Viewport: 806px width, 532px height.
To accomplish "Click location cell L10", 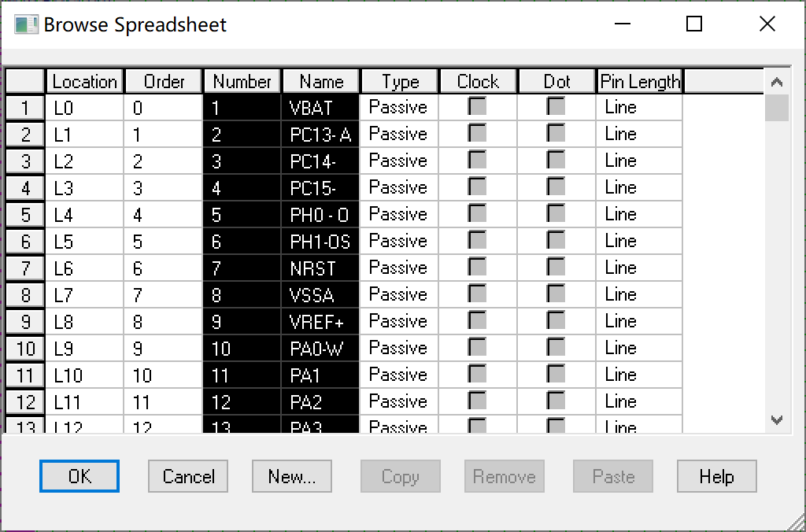I will (x=84, y=375).
